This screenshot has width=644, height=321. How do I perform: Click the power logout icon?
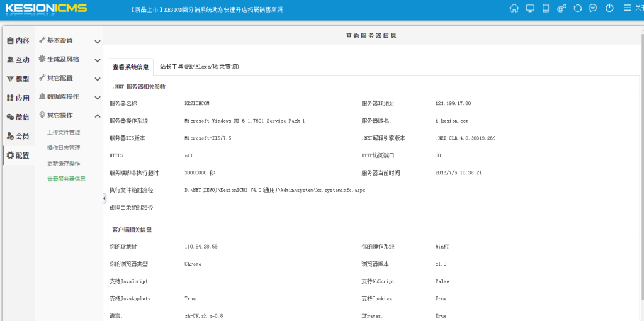(x=609, y=8)
